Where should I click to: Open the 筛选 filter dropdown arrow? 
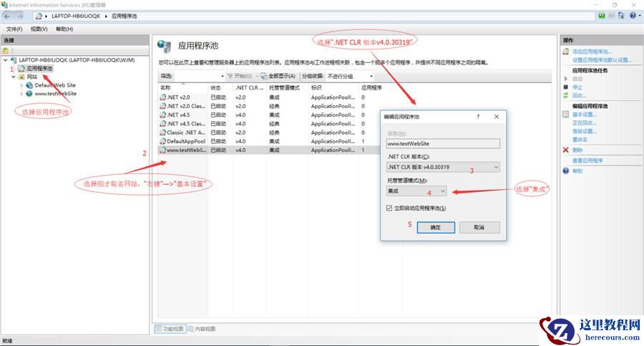click(223, 76)
